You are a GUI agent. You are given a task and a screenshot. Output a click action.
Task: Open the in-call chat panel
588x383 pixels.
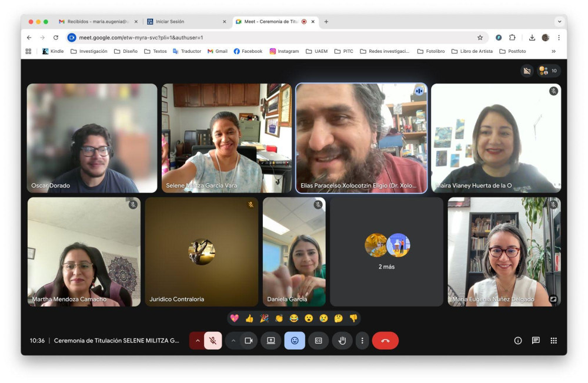coord(536,341)
